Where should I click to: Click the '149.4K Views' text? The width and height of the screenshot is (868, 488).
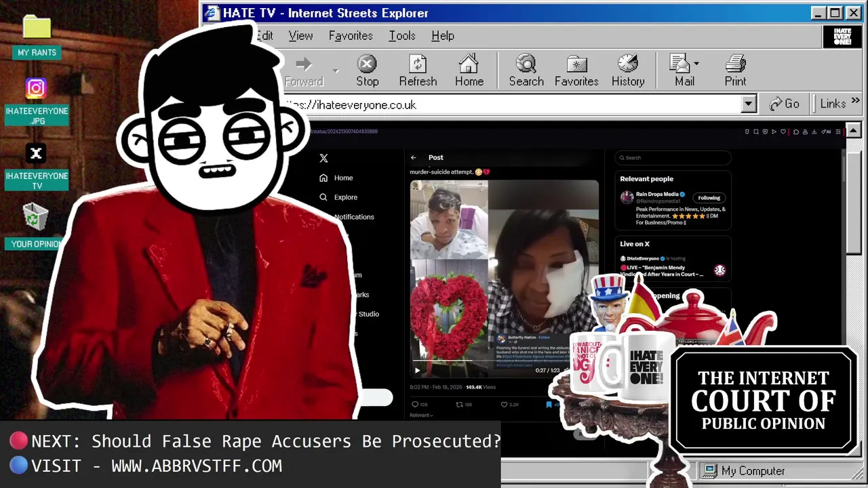tap(481, 387)
